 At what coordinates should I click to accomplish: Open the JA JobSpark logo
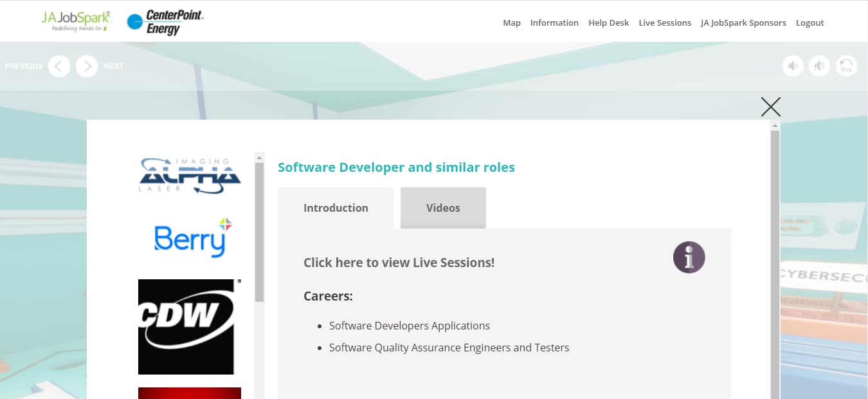(76, 21)
